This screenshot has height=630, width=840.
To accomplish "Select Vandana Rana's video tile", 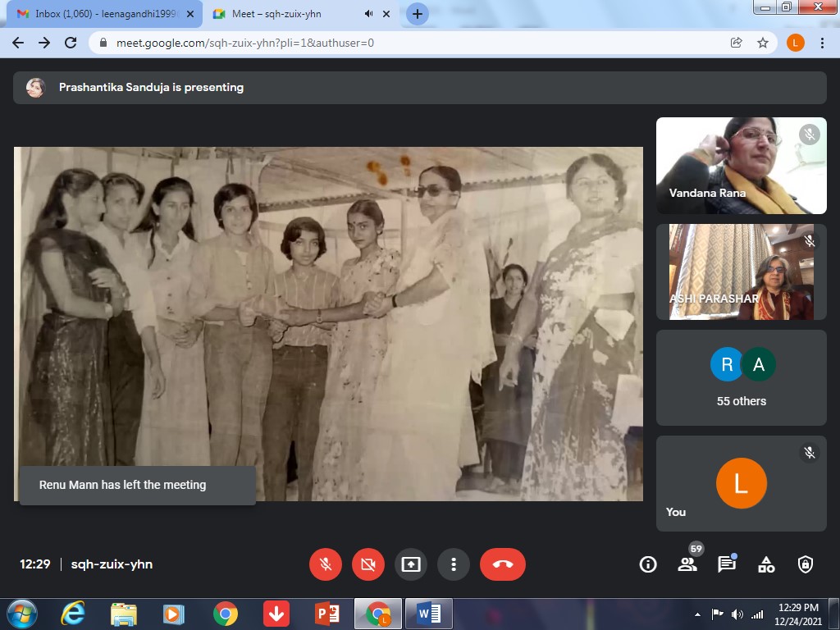I will coord(741,166).
